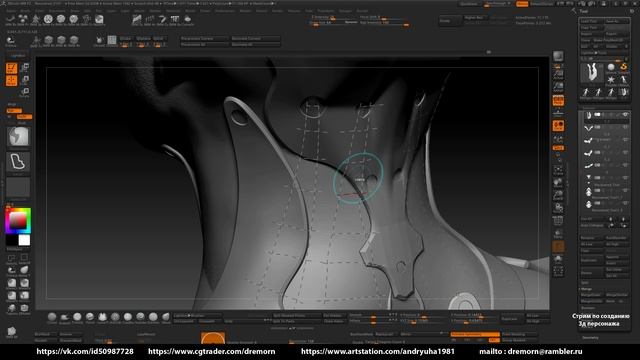Toggle Activate Symmetry orange button at bottom
The width and height of the screenshot is (640, 360).
(x=475, y=334)
